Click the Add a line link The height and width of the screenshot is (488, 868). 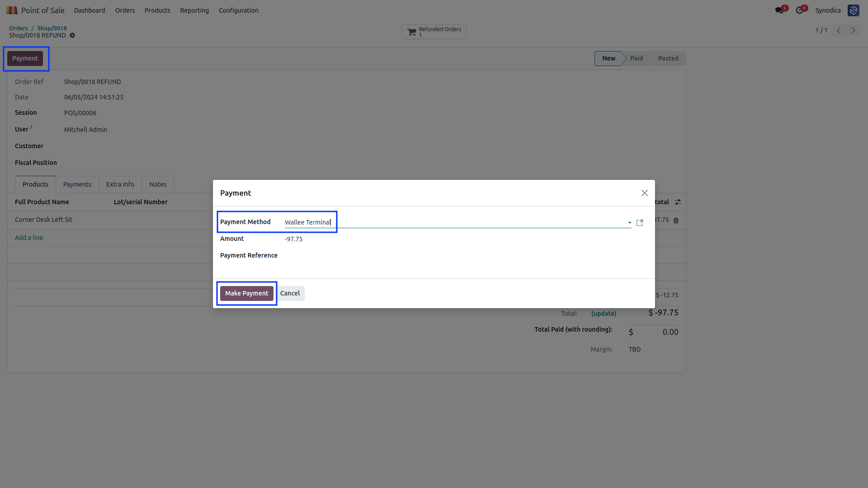tap(29, 238)
